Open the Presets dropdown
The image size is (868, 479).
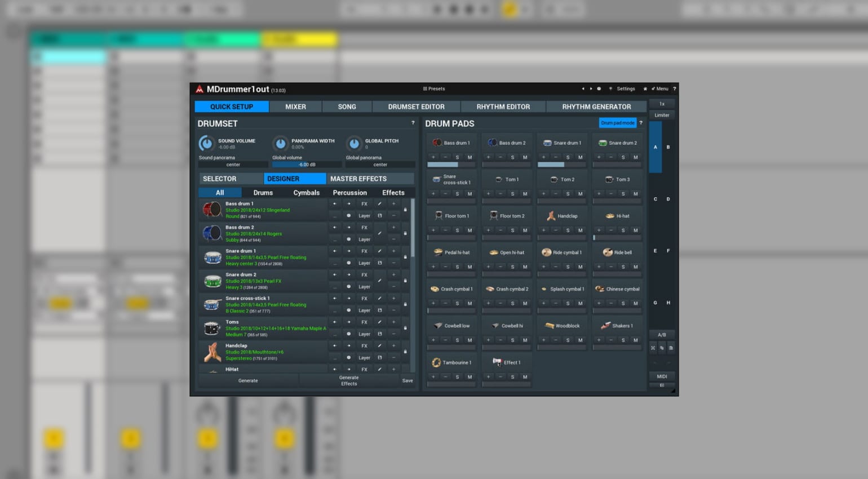tap(434, 89)
